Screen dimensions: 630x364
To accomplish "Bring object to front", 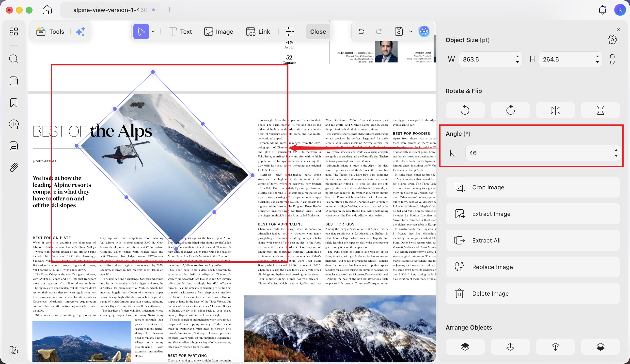I will point(465,347).
